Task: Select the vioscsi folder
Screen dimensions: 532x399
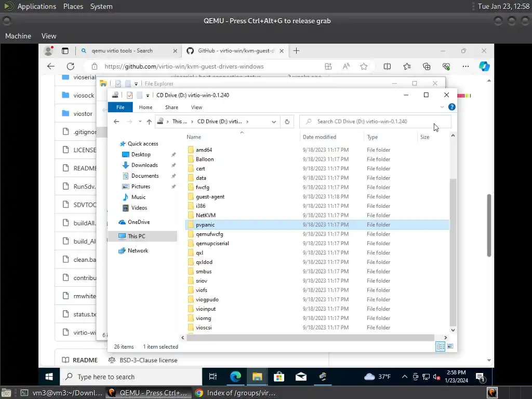Action: (204, 328)
